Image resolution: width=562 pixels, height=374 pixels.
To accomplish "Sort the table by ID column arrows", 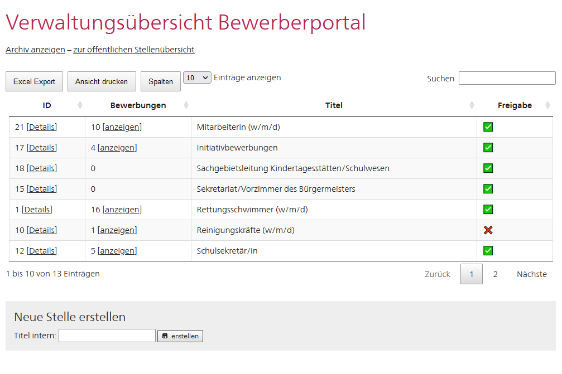I will (80, 105).
